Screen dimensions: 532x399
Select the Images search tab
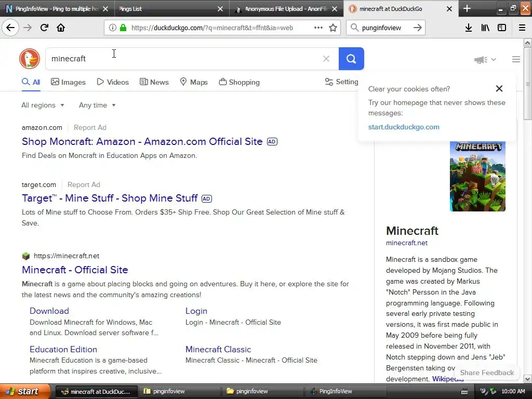68,82
